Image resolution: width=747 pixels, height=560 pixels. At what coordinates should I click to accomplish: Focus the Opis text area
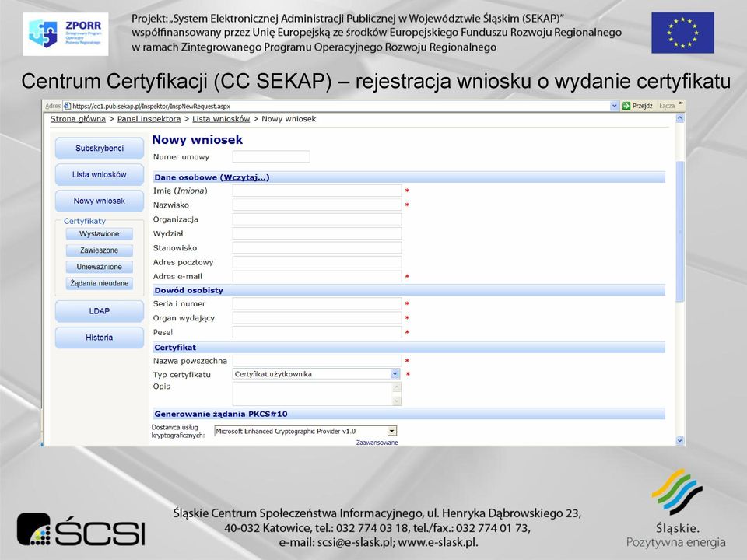[313, 394]
